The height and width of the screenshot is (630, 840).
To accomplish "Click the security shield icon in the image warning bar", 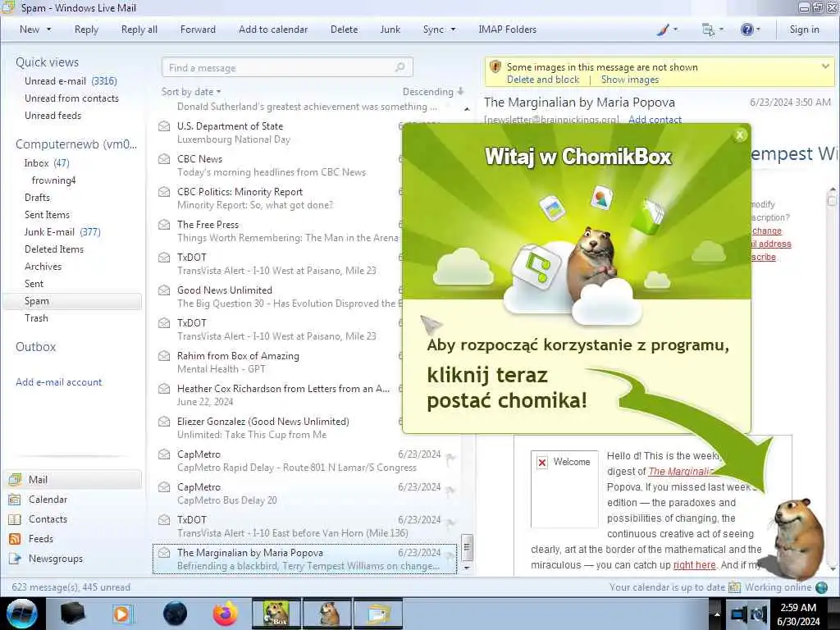I will 495,66.
